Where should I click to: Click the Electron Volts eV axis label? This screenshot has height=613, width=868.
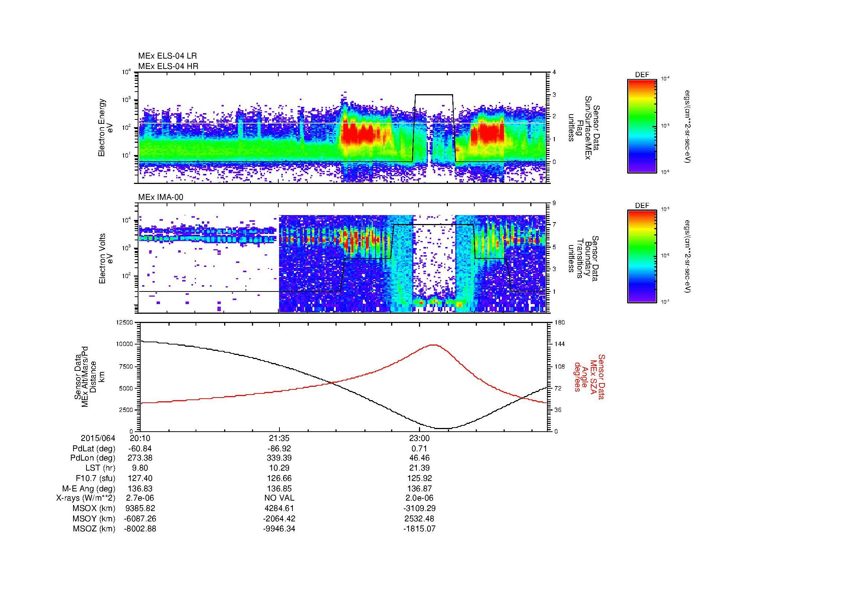106,258
